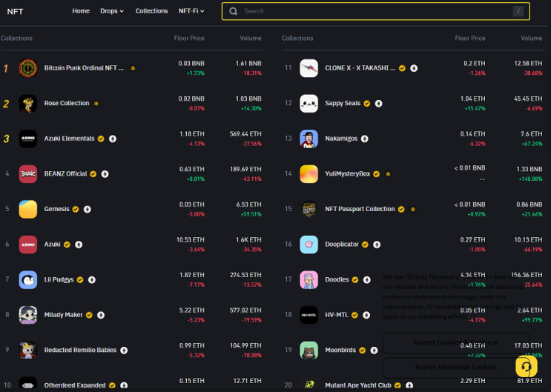Click the NFT Passport Collection badge icon
The width and height of the screenshot is (551, 392).
pyautogui.click(x=309, y=209)
